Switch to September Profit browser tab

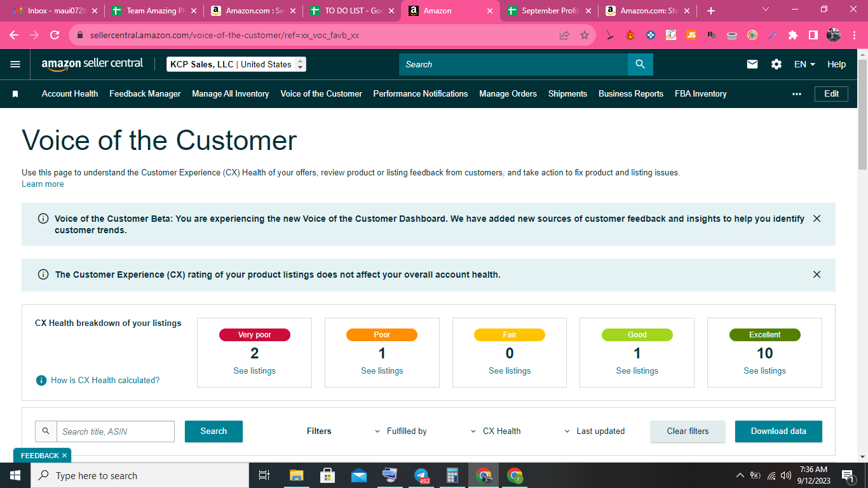549,11
